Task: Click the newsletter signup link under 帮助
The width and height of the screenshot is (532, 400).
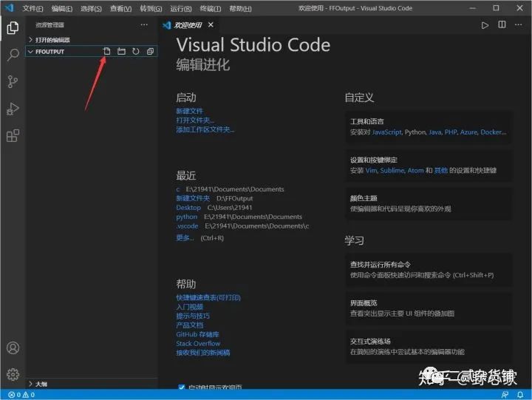Action: (x=203, y=353)
